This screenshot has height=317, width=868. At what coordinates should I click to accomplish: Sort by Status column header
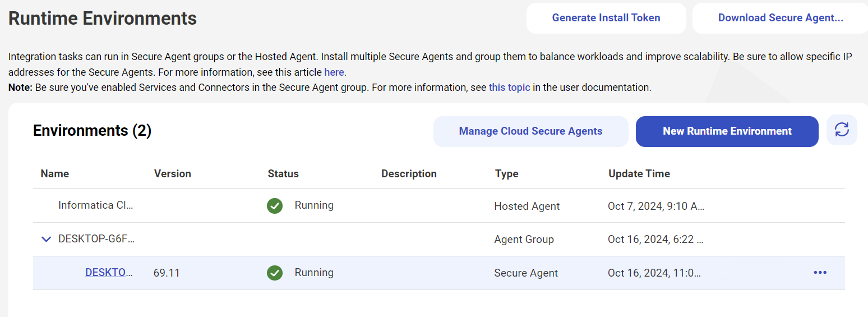pos(283,174)
